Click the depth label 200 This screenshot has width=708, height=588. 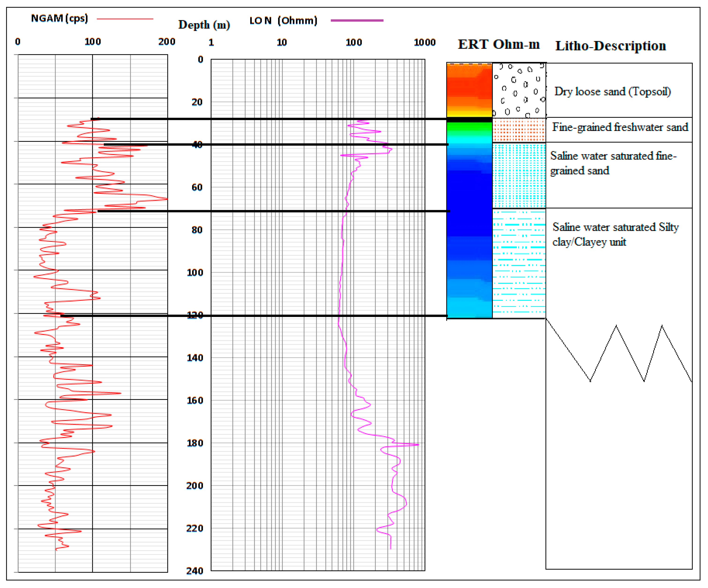click(195, 486)
